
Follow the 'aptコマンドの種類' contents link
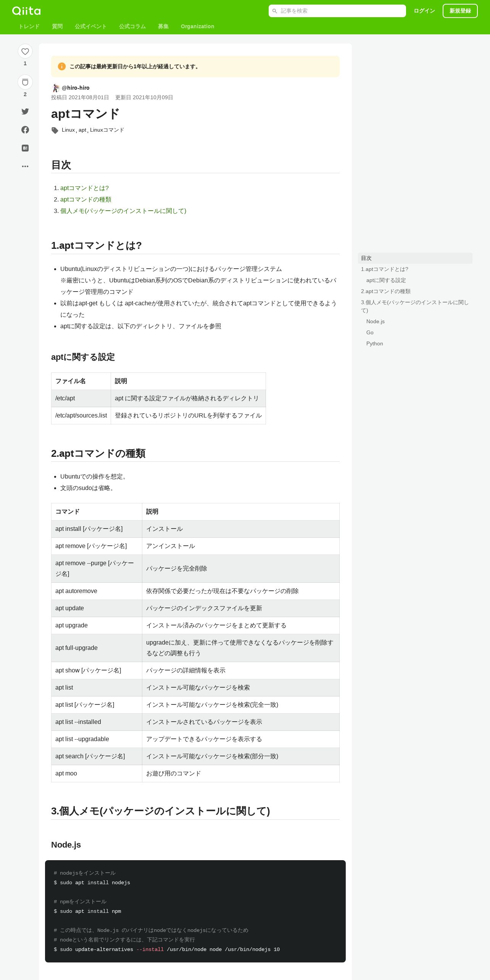(x=86, y=200)
